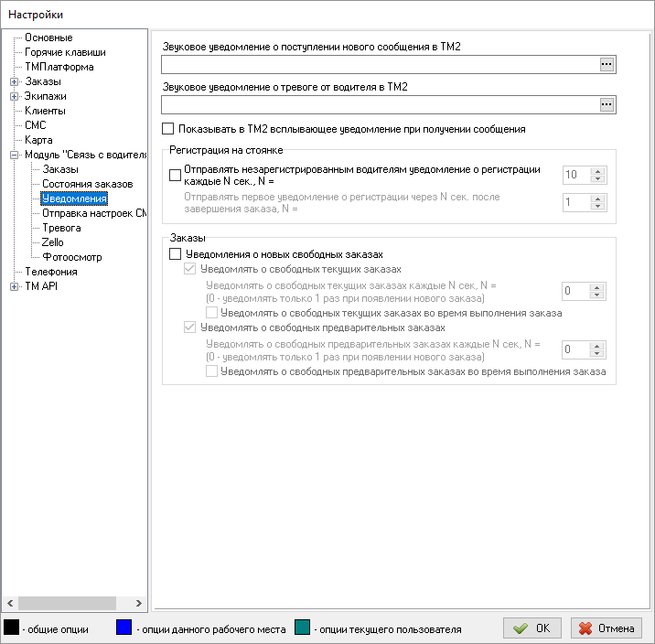Select the Тревога settings item
Screen dimensions: 655x644
pos(61,228)
